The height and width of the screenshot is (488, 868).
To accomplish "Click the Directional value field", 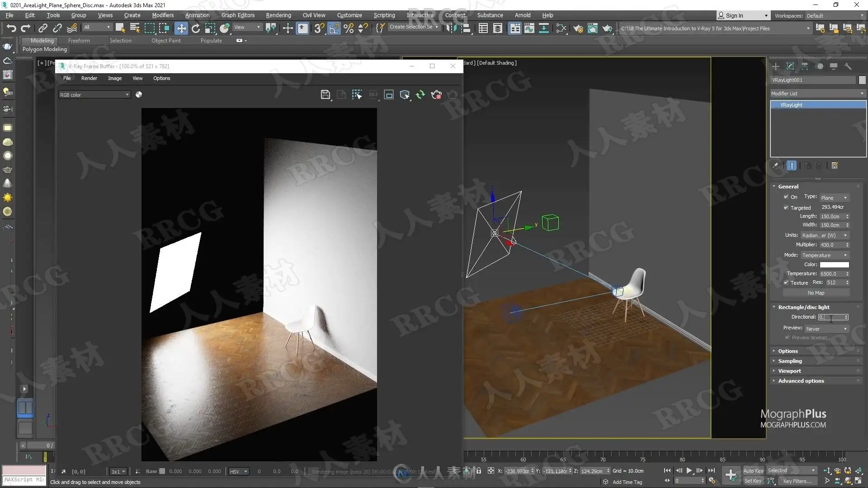I will pos(831,317).
